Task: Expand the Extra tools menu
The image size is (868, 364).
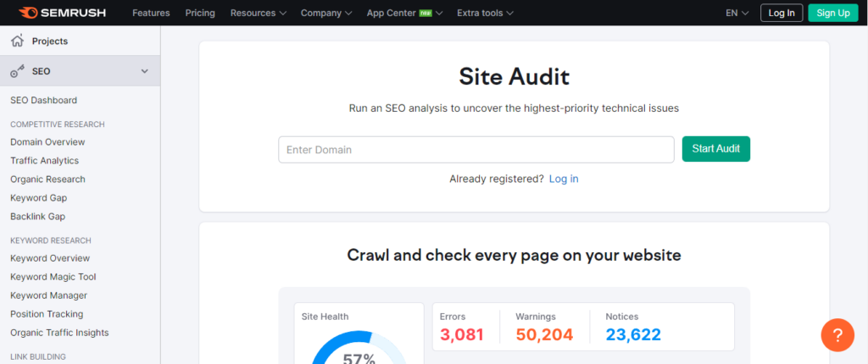Action: (x=485, y=13)
